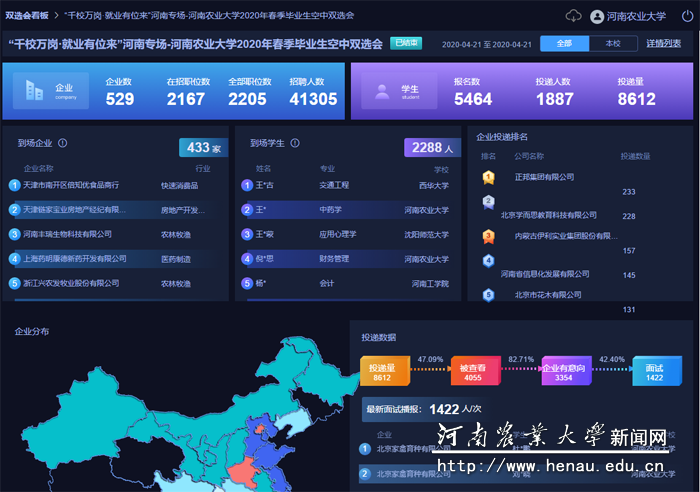This screenshot has width=700, height=492.
Task: Click the gold first-place medal icon
Action: pos(488,177)
